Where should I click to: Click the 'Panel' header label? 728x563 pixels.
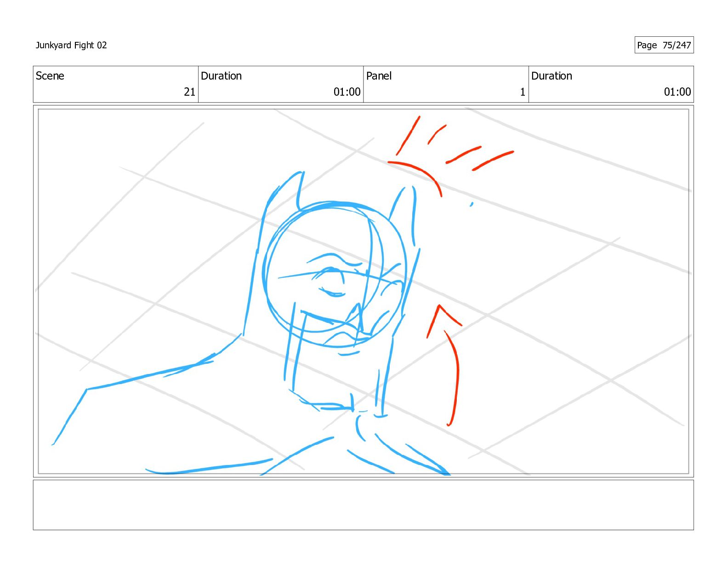coord(379,76)
